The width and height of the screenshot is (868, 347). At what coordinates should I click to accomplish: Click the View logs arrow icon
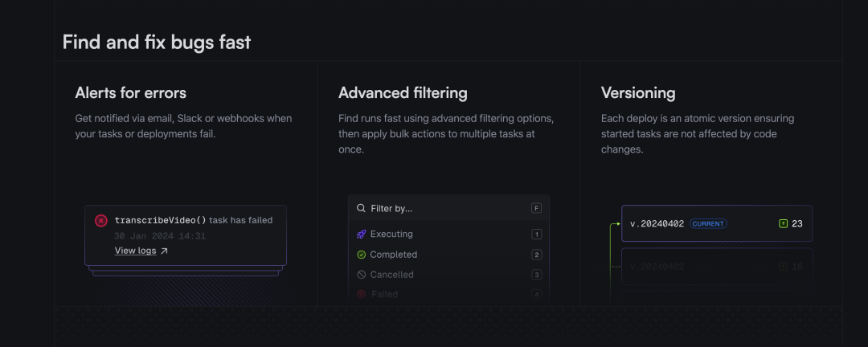(164, 251)
